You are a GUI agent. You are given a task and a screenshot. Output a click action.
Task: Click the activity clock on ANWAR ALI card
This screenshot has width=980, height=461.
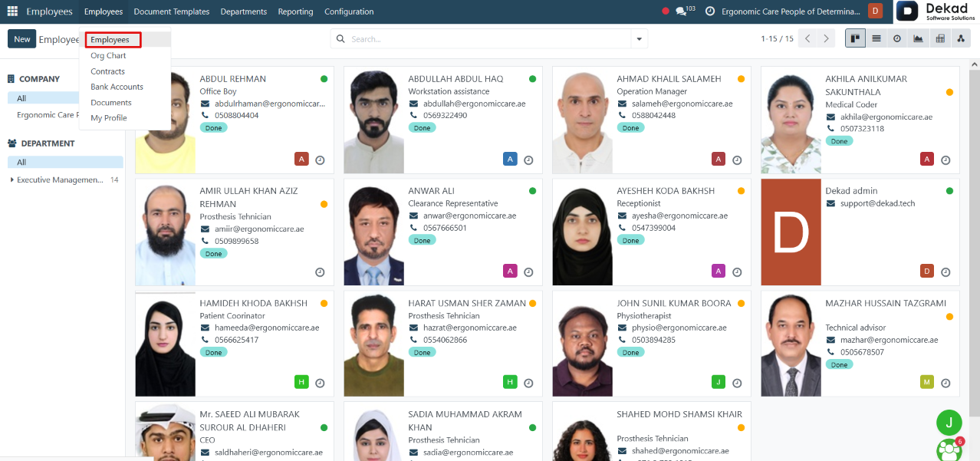528,272
